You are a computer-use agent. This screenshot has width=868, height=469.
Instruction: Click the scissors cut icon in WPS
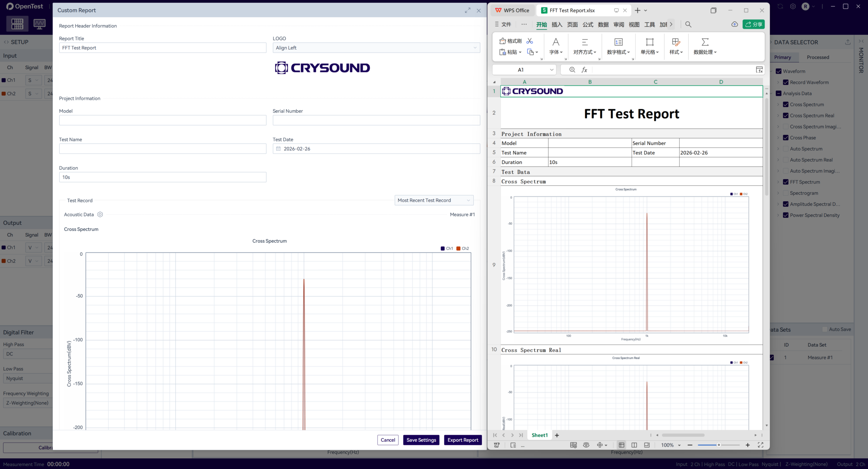pyautogui.click(x=530, y=41)
